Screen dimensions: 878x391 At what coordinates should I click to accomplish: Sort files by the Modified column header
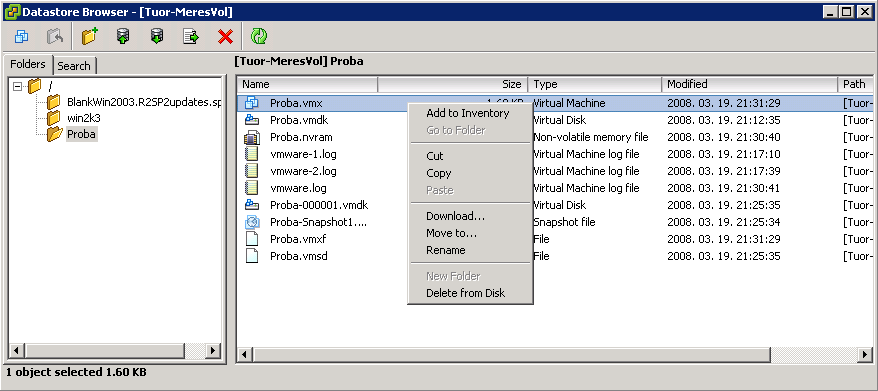coord(750,85)
